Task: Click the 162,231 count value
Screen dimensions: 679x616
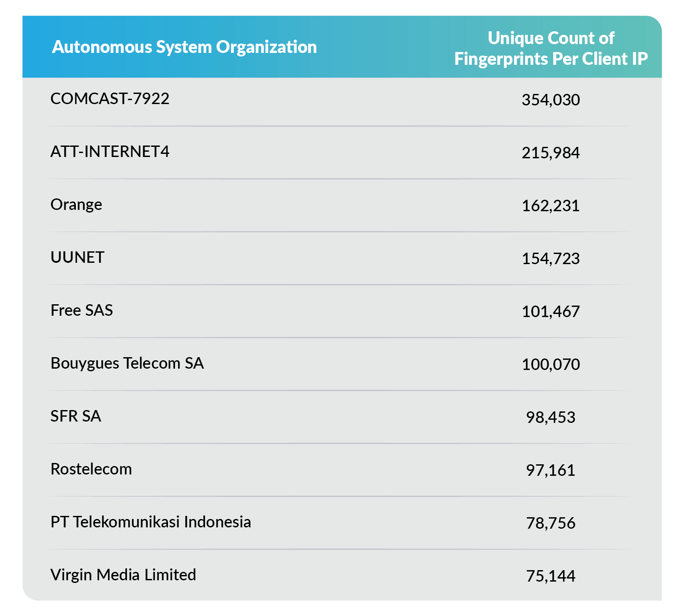Action: coord(551,206)
